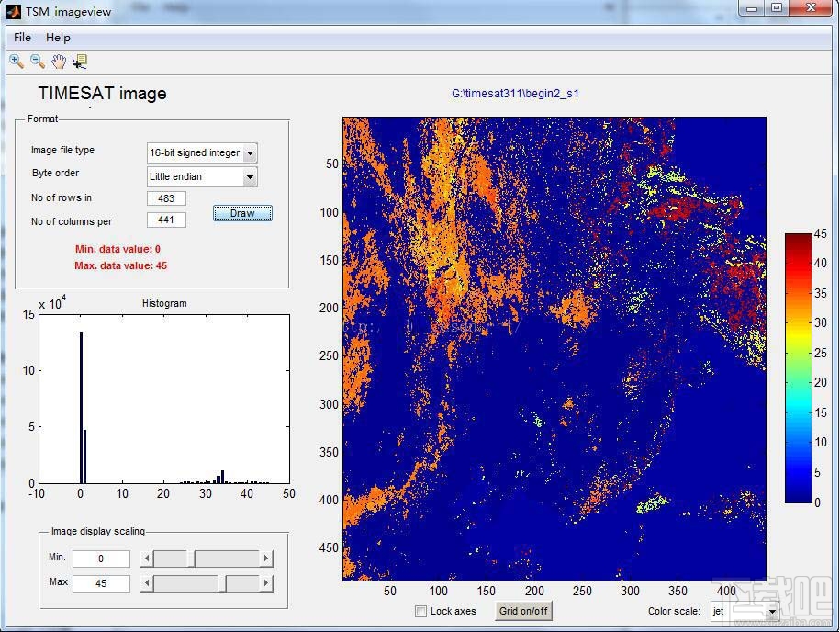Open the Help menu
The height and width of the screenshot is (632, 840).
click(x=58, y=38)
